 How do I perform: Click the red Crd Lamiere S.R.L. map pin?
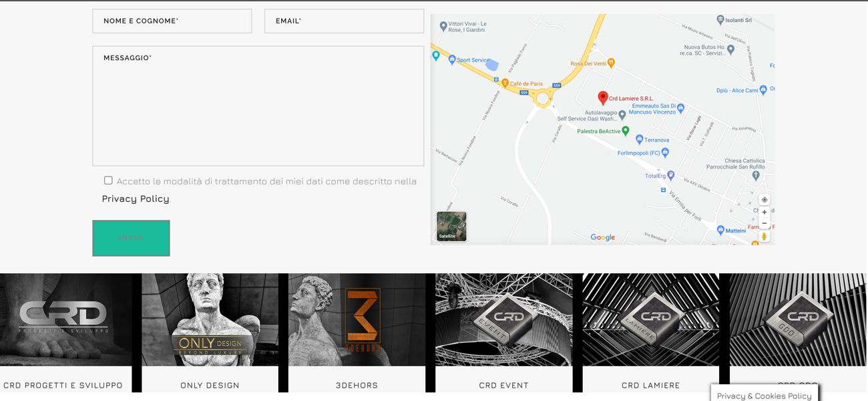click(602, 98)
